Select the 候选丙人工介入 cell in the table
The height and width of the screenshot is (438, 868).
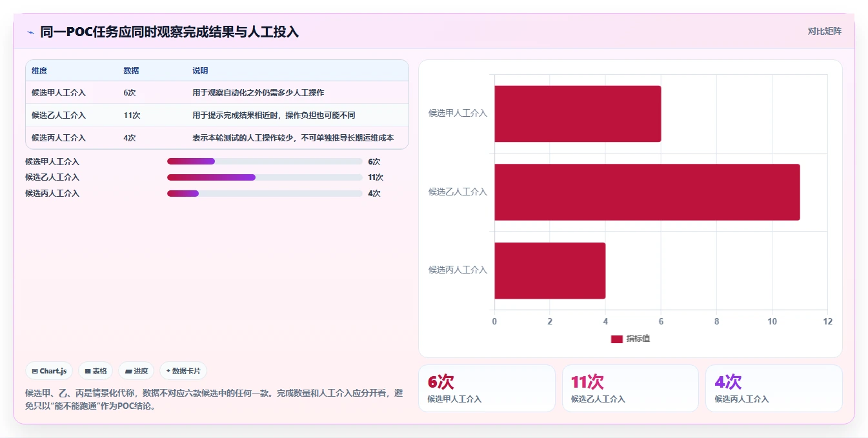click(x=59, y=138)
